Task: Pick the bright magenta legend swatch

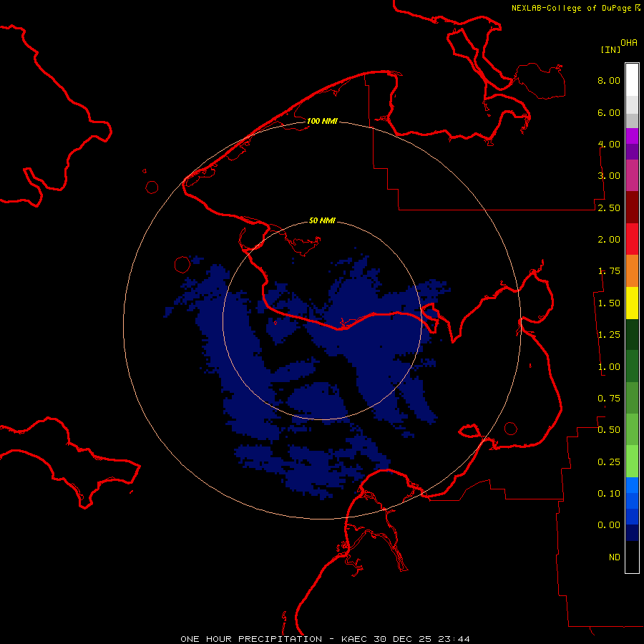Action: 632,136
